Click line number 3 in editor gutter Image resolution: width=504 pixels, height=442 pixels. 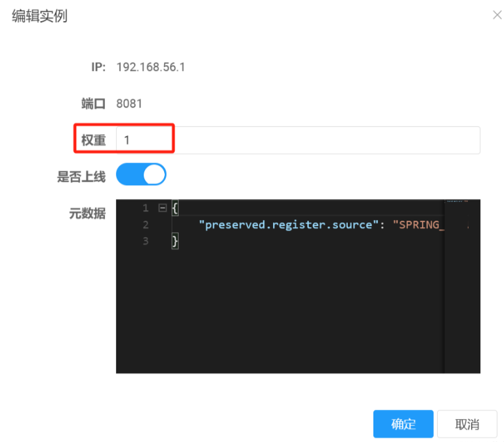tap(145, 241)
